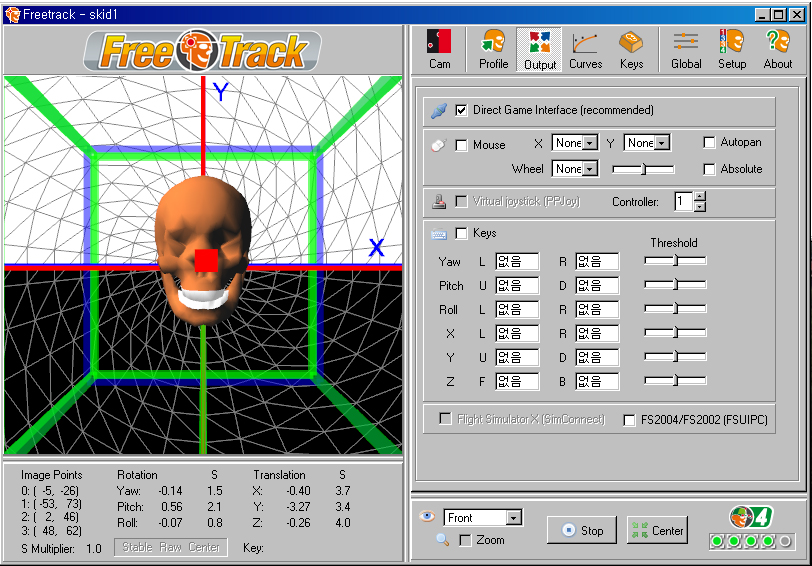
Task: Click the magnifier Zoom icon
Action: click(x=442, y=540)
